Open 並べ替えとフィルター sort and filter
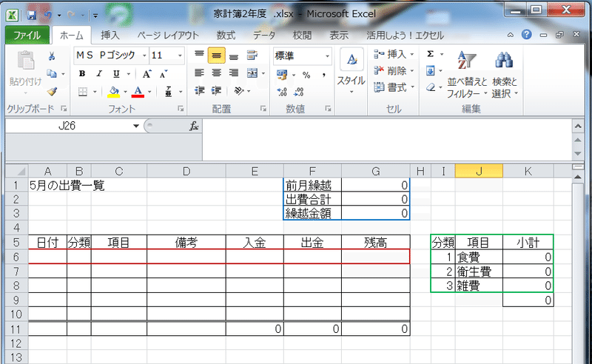 pyautogui.click(x=467, y=75)
